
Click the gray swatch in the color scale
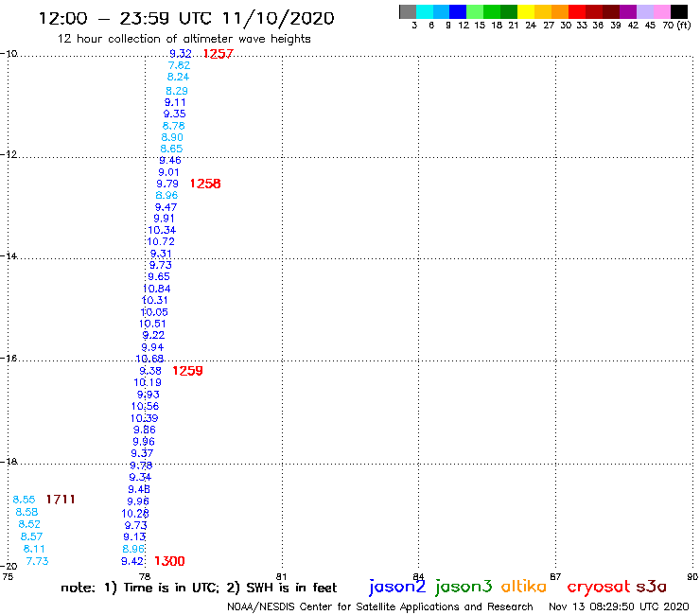(408, 11)
